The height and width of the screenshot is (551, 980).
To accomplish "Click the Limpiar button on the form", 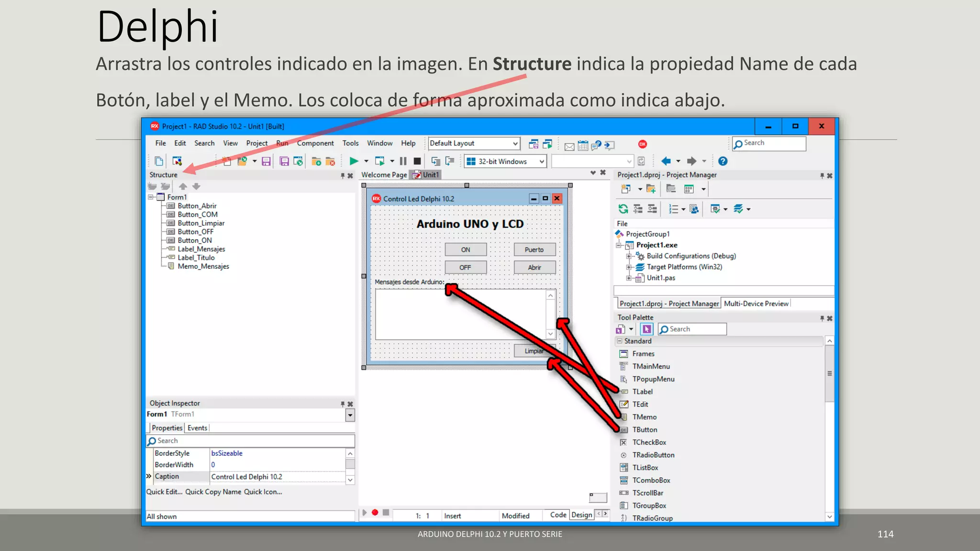I will pyautogui.click(x=535, y=351).
